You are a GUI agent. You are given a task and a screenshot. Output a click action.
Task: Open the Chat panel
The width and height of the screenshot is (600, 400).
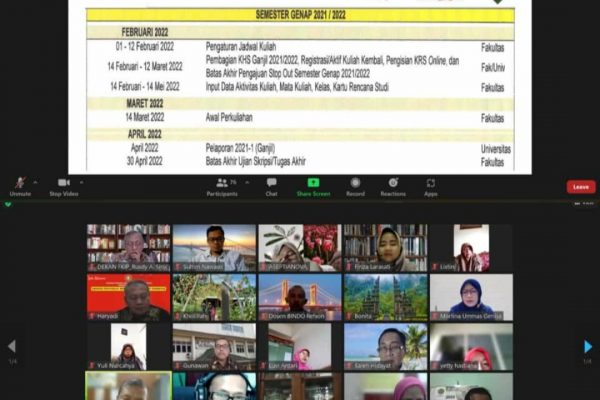(271, 184)
